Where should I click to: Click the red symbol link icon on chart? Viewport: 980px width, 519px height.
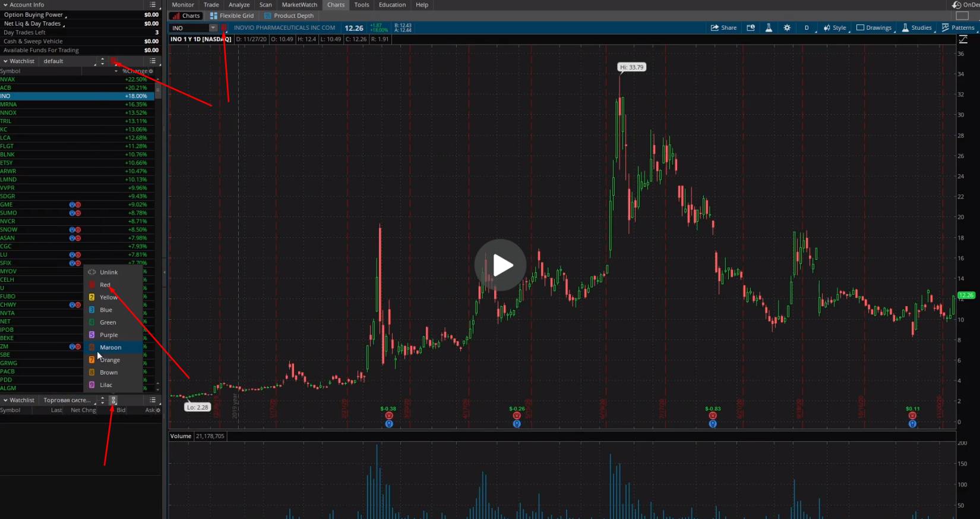224,28
